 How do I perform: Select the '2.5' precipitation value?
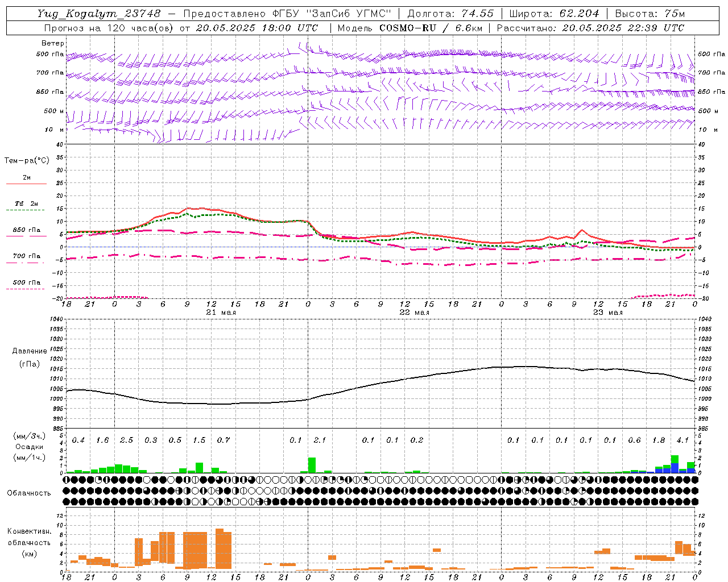(x=127, y=440)
